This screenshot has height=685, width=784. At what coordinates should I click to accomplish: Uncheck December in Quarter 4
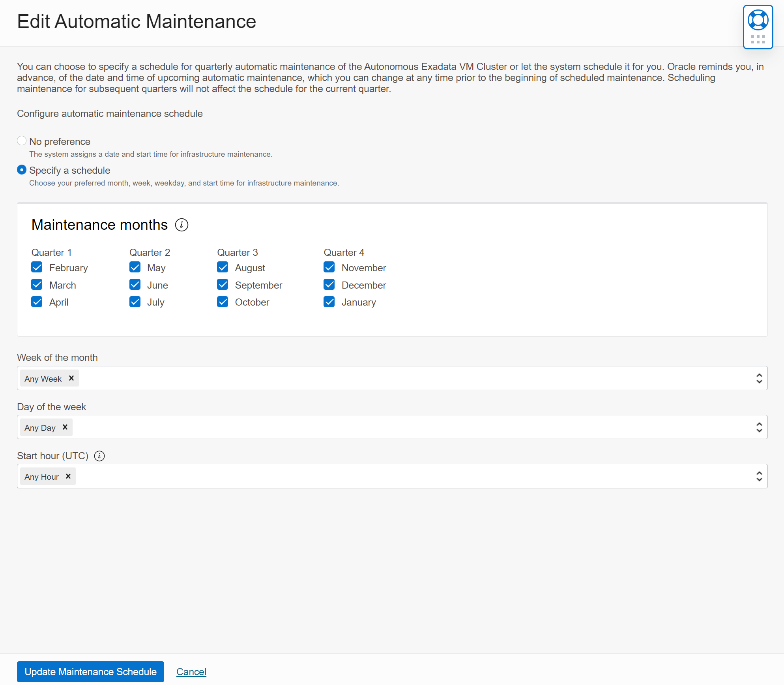[x=329, y=284]
